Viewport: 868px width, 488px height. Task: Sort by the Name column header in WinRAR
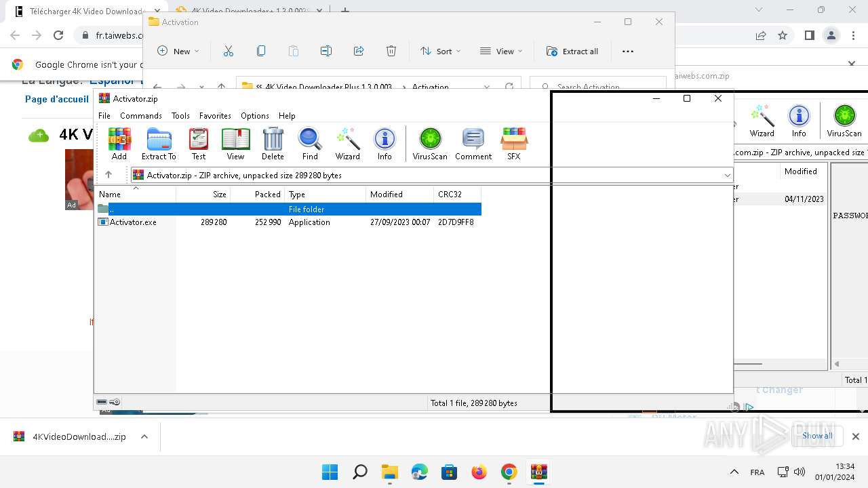[x=136, y=195]
